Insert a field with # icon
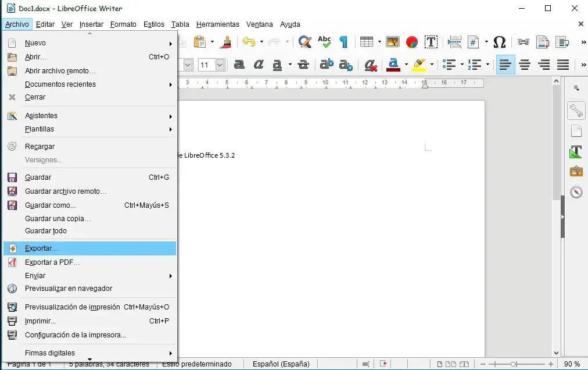This screenshot has height=370, width=588. pos(474,42)
